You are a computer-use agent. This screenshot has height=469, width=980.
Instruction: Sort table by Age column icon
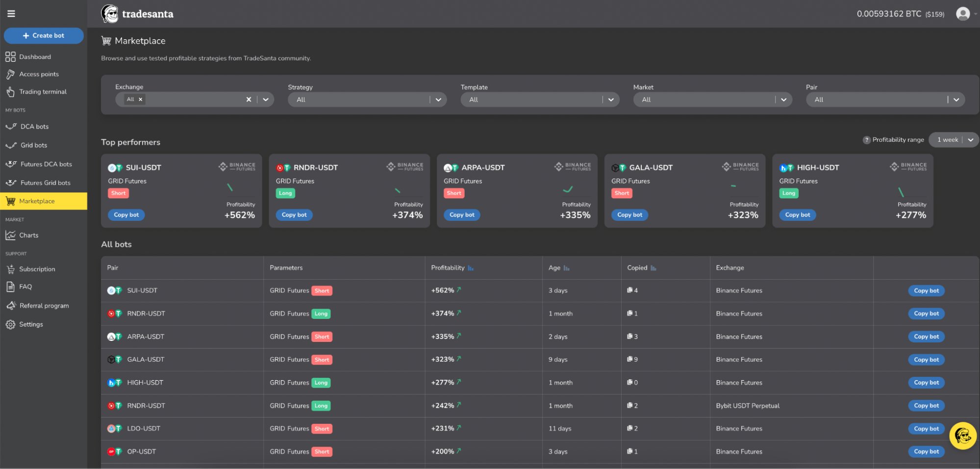(567, 268)
